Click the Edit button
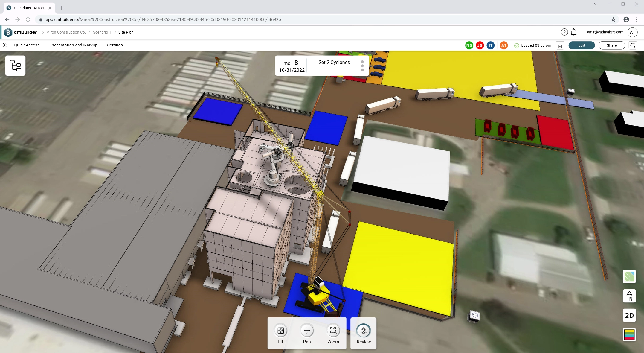This screenshot has width=644, height=353. click(x=581, y=45)
